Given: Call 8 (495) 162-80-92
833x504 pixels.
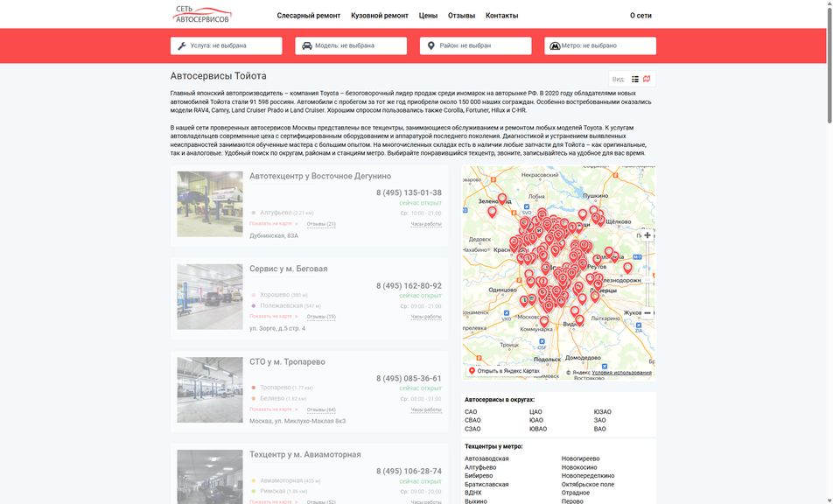Looking at the screenshot, I should [x=409, y=286].
